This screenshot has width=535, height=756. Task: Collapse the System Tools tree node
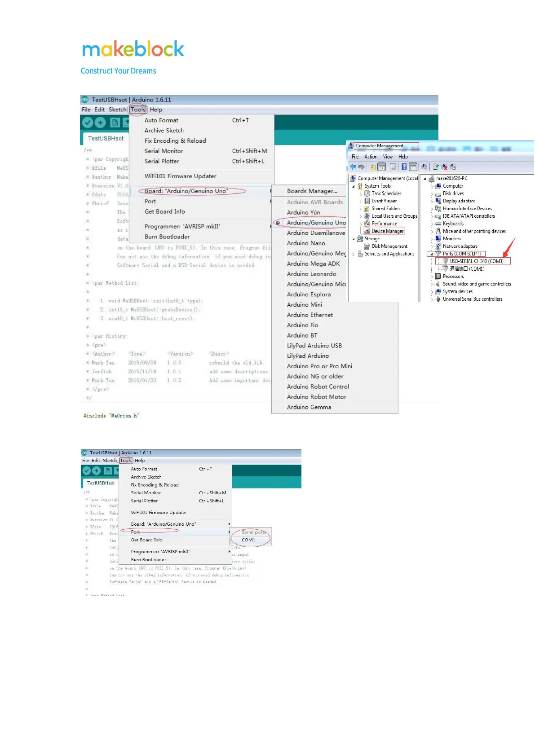pos(354,186)
